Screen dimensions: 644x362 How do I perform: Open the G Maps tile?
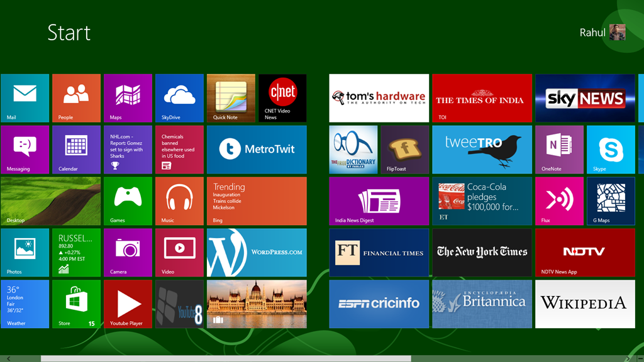(x=611, y=201)
